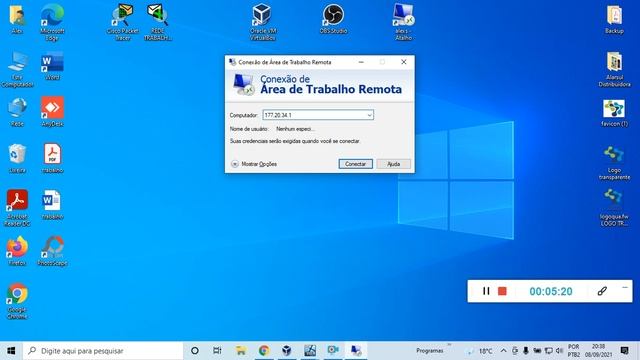This screenshot has width=640, height=360.
Task: Open the notification center icon
Action: (x=624, y=350)
